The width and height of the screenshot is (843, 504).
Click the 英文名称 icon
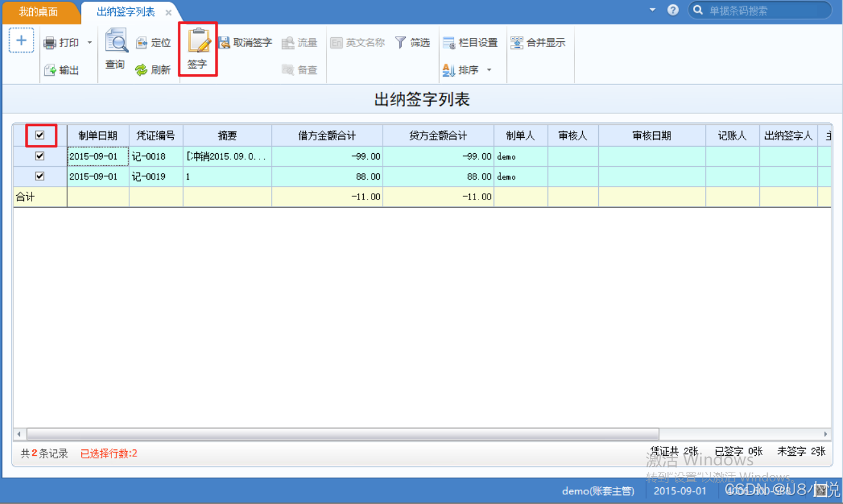[336, 43]
